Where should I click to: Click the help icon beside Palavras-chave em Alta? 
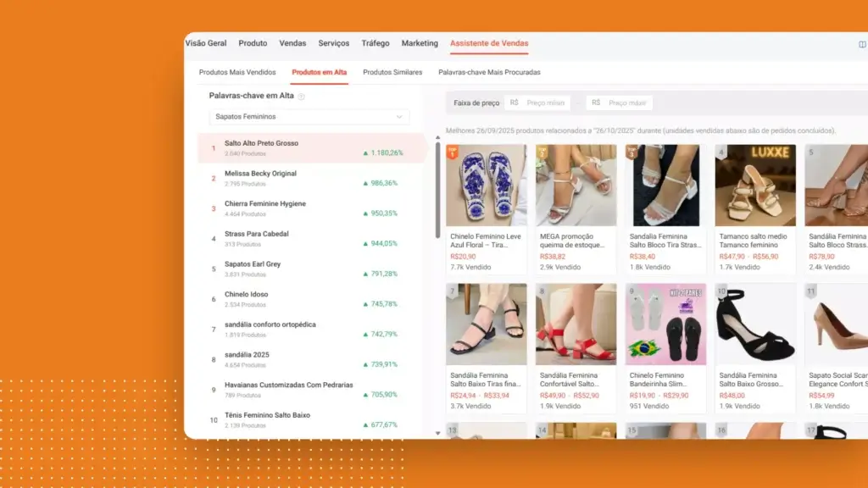(x=301, y=96)
